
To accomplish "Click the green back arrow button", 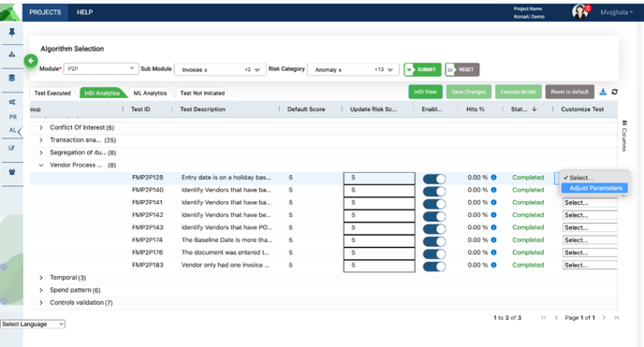I will point(31,61).
